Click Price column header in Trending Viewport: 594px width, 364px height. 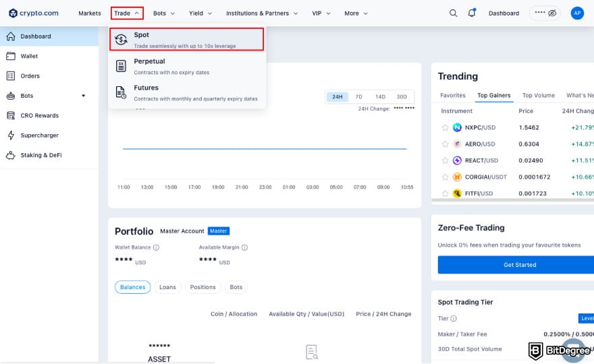pos(526,111)
